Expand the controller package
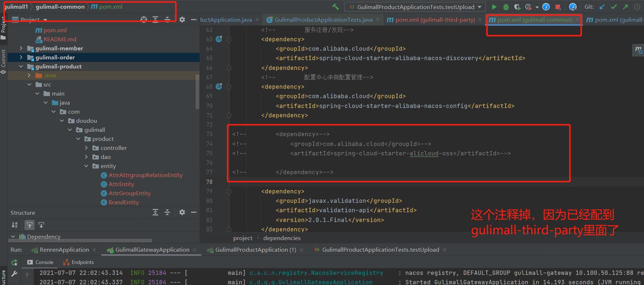 (x=86, y=148)
